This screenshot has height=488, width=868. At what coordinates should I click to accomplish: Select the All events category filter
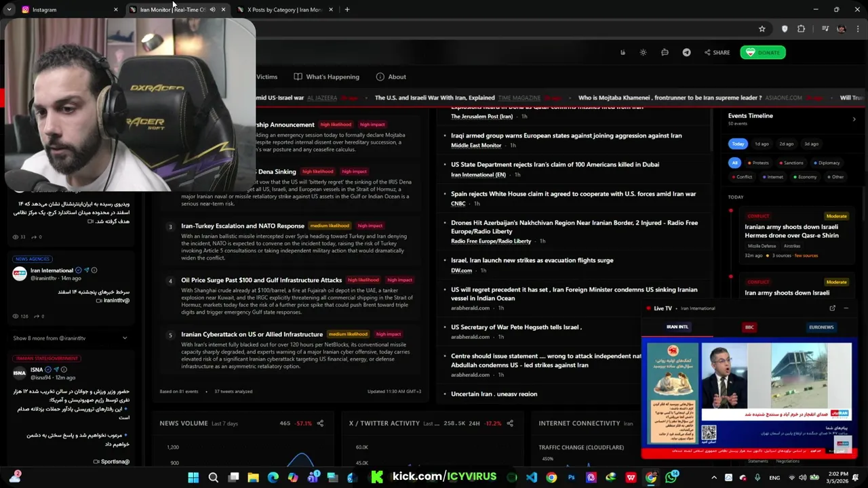(734, 163)
